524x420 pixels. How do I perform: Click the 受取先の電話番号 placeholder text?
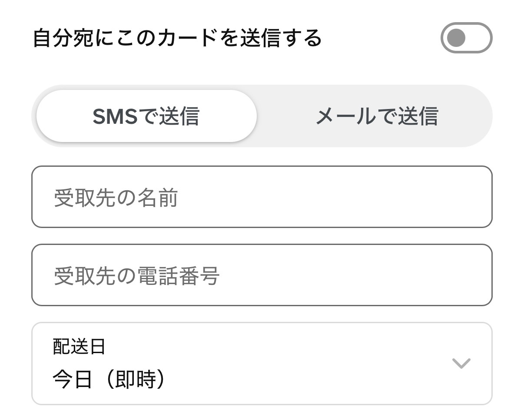(x=136, y=276)
